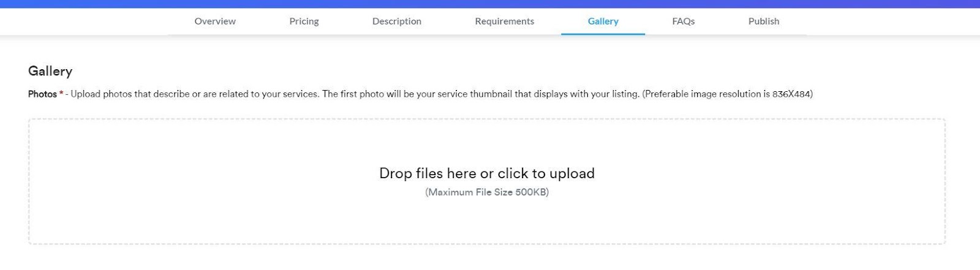980x270 pixels.
Task: Go to the Description tab
Action: pyautogui.click(x=397, y=21)
